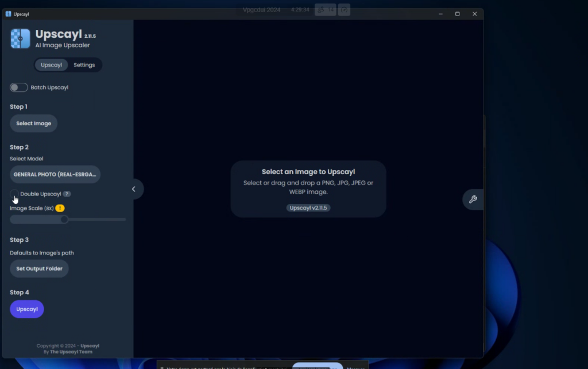The height and width of the screenshot is (369, 588).
Task: Click the Upscayl logo icon in sidebar
Action: 20,39
